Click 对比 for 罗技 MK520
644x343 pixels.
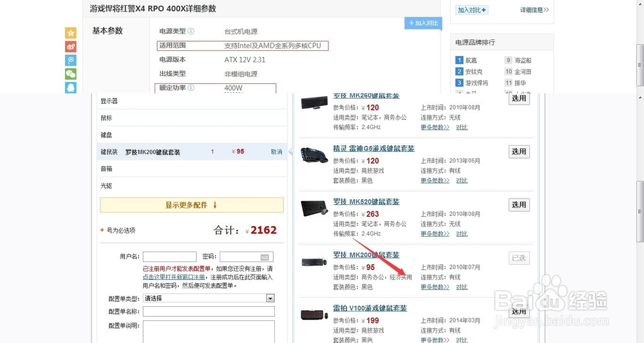462,233
